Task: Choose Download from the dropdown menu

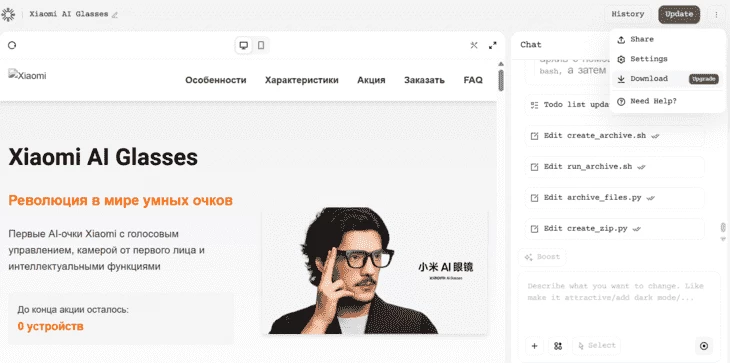Action: click(x=667, y=79)
